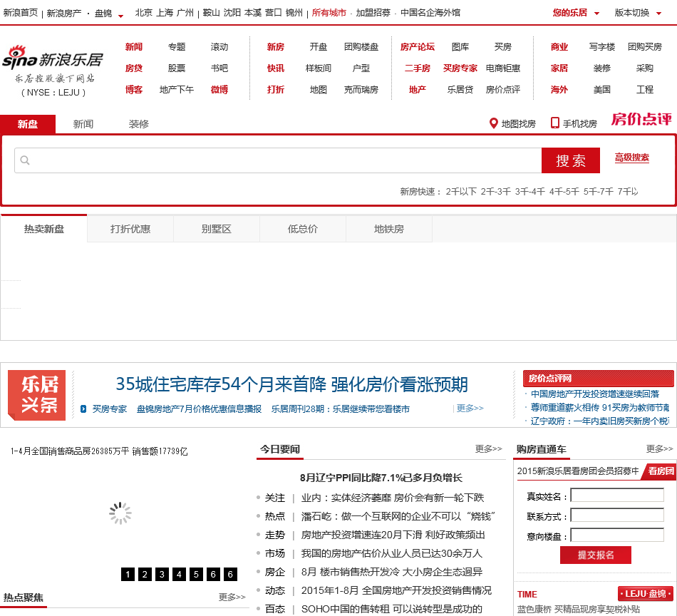Image resolution: width=677 pixels, height=616 pixels.
Task: Click the 真实姓名 input field
Action: [617, 495]
